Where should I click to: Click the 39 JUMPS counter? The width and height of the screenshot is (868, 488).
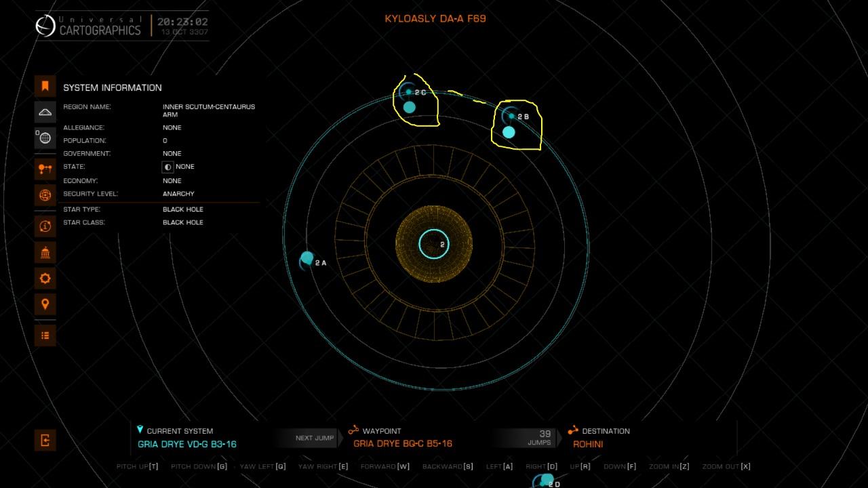(x=540, y=438)
